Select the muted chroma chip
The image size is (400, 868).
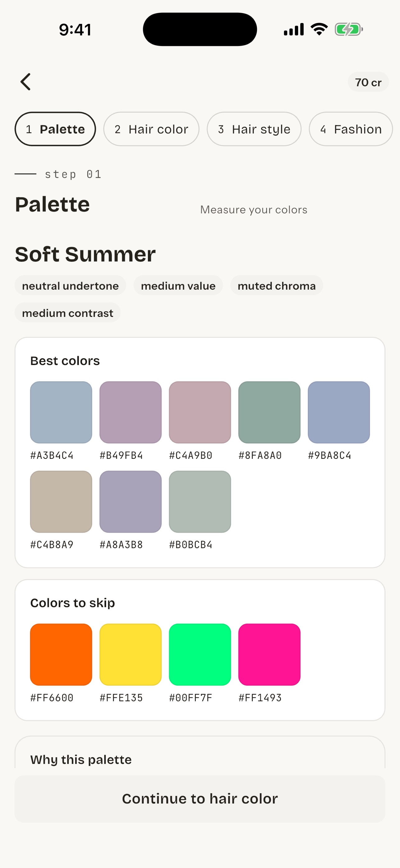[277, 286]
